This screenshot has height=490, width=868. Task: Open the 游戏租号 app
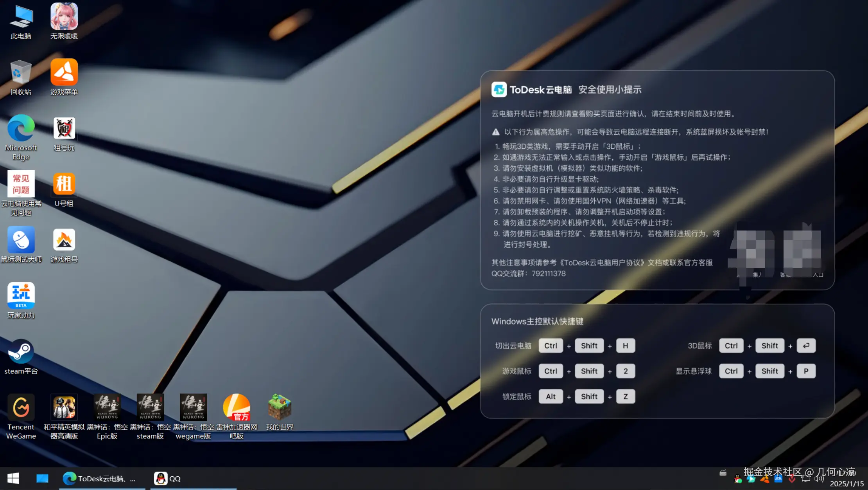64,240
